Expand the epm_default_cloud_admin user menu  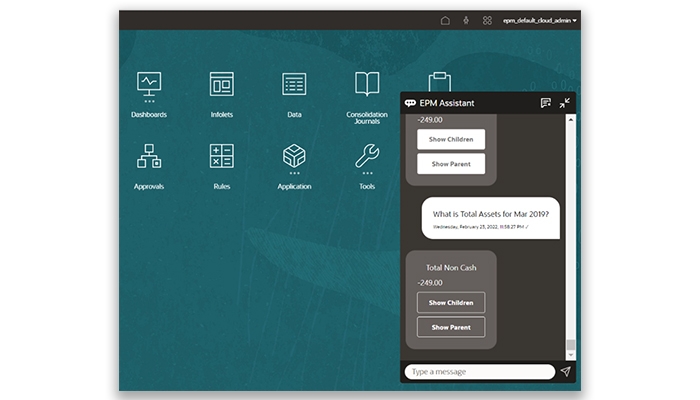pos(540,20)
